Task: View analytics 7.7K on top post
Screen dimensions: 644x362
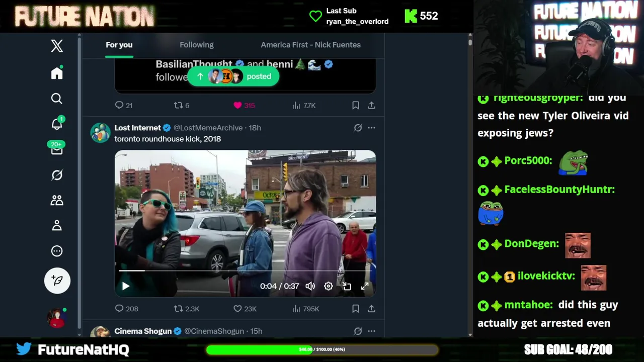Action: (304, 105)
